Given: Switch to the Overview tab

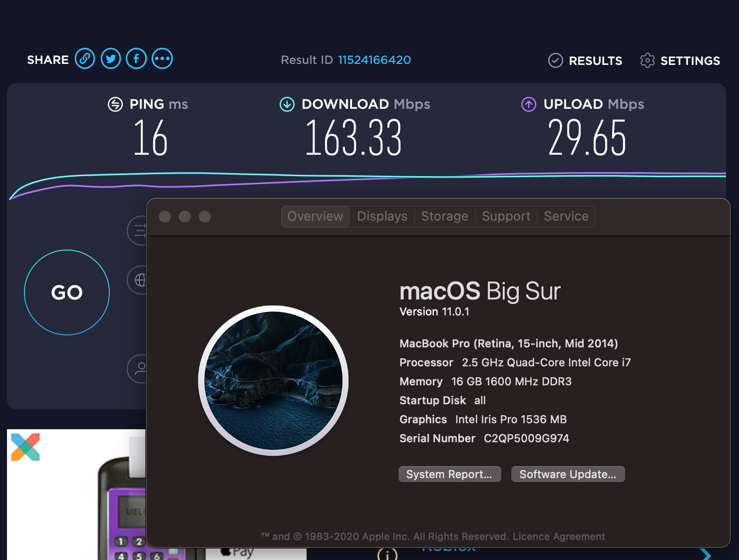Looking at the screenshot, I should [x=316, y=217].
